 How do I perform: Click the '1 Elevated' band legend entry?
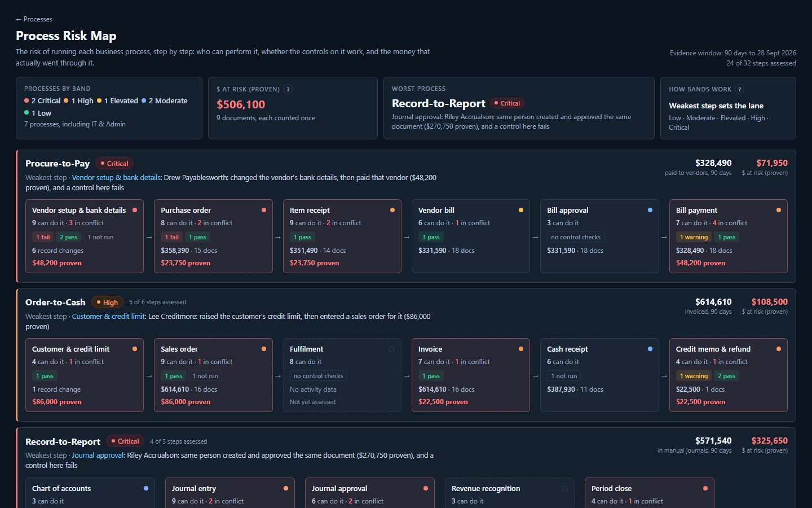(x=117, y=100)
